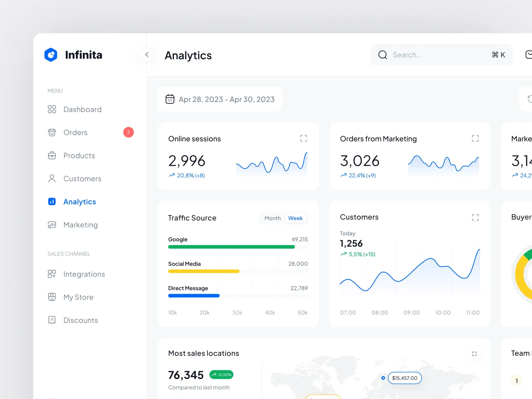532x399 pixels.
Task: Click the Analytics page heading
Action: coord(188,55)
